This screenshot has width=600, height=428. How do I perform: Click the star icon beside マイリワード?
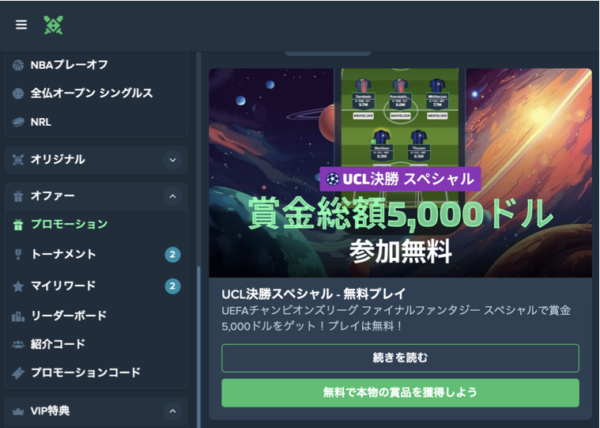point(18,286)
